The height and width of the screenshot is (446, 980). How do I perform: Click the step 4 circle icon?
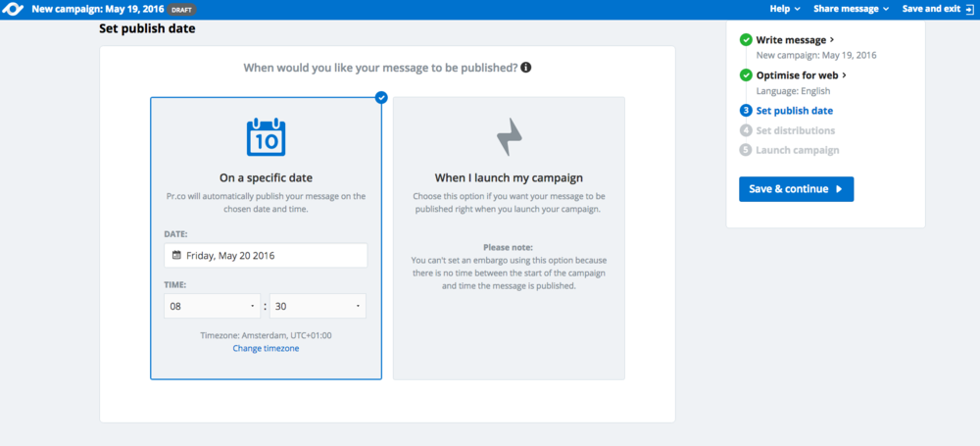point(746,130)
